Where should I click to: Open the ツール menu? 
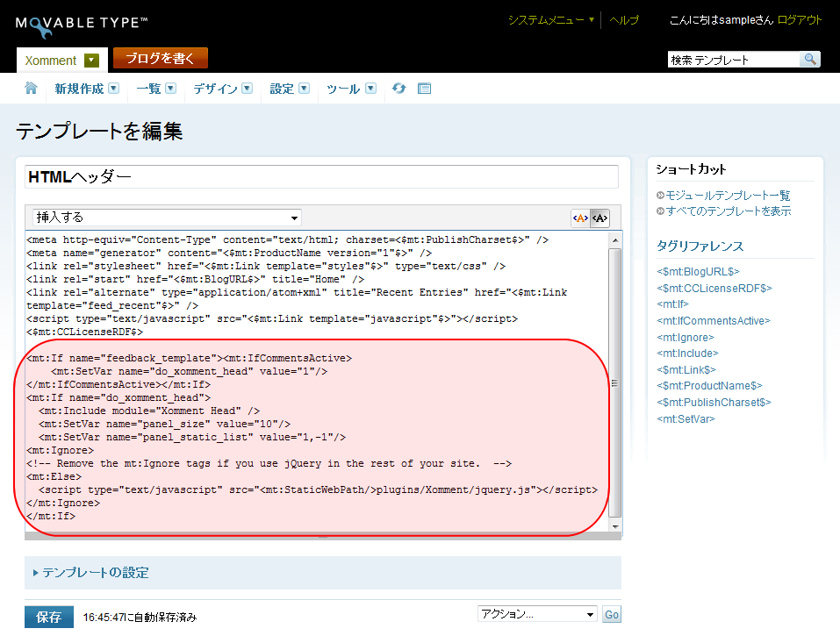[x=351, y=89]
